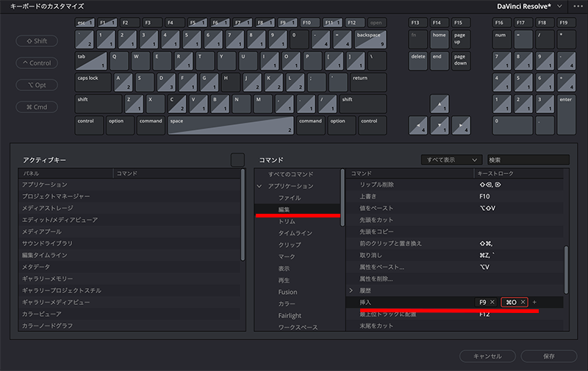Remove the ⌘O keystroke from 挿入

523,302
